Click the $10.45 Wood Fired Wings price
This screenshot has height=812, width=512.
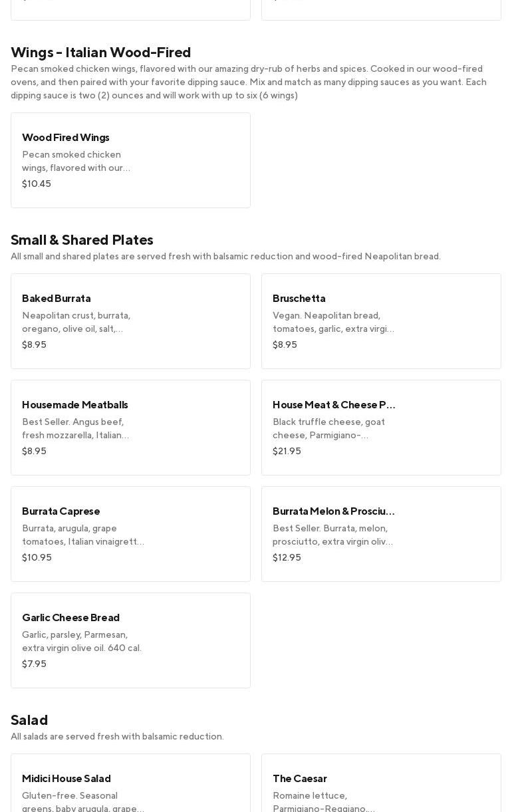coord(37,184)
